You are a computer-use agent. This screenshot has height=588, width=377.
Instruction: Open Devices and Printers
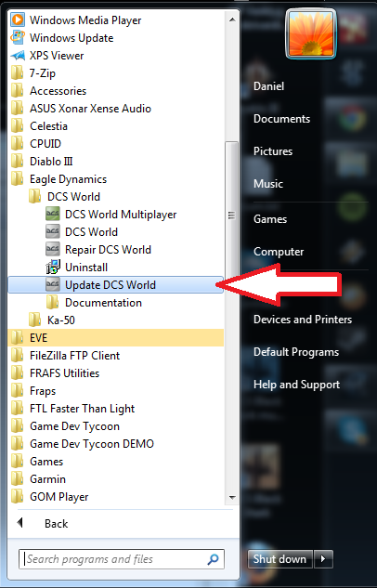tap(303, 320)
